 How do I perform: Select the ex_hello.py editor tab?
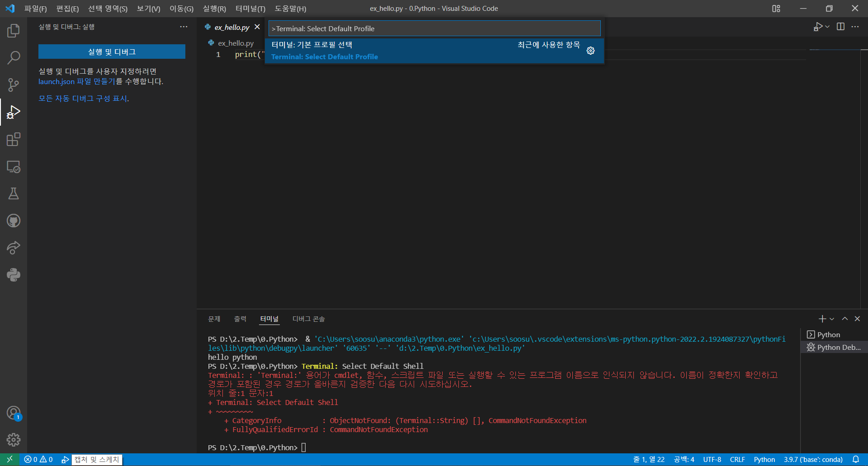232,27
